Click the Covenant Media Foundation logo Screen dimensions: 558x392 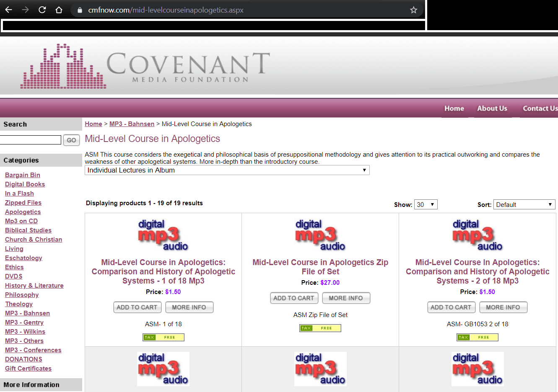click(x=145, y=66)
